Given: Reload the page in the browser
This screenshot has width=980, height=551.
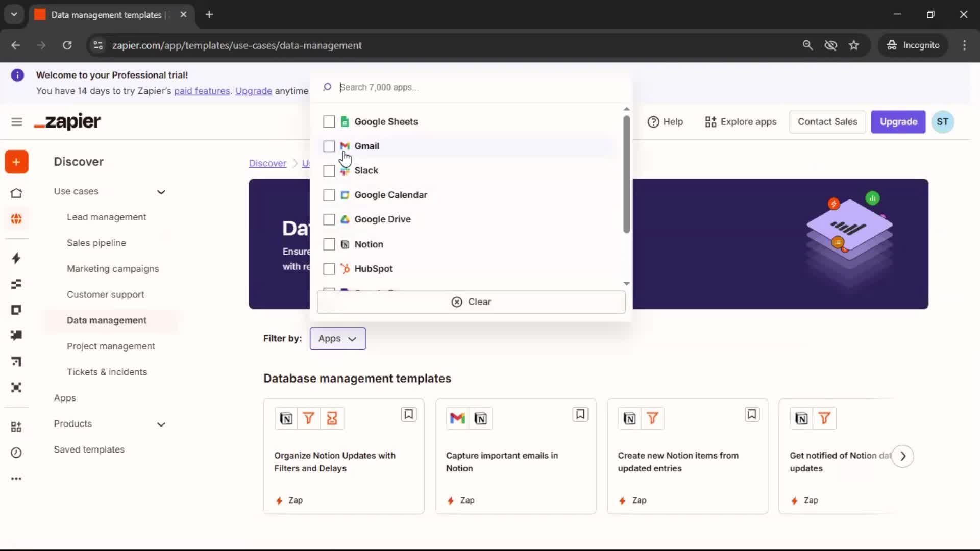Looking at the screenshot, I should (67, 45).
